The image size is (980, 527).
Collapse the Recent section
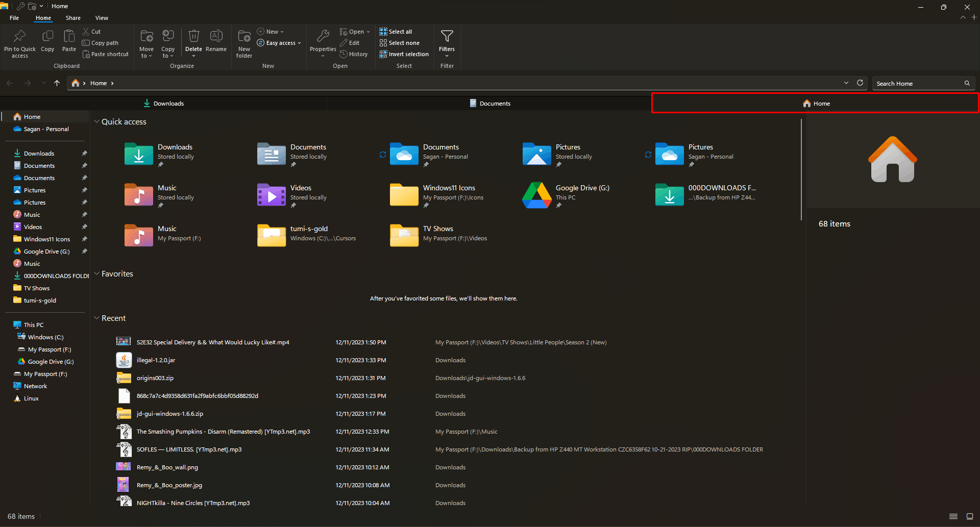pos(96,318)
